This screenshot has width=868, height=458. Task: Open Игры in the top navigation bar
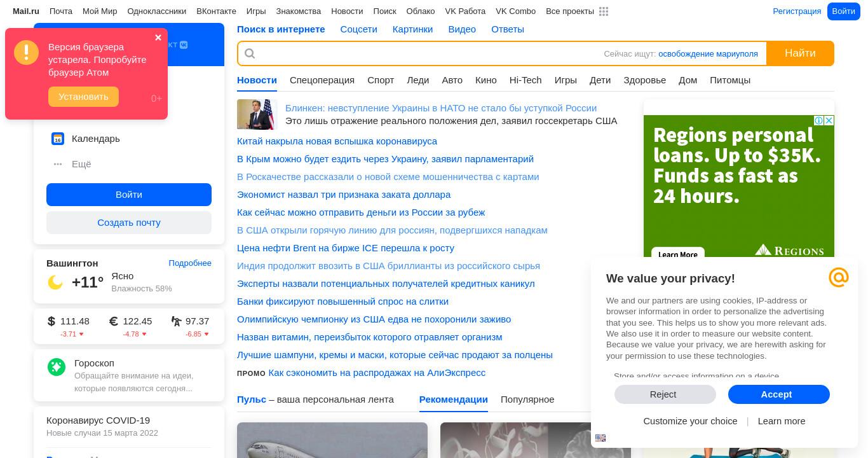pos(256,11)
